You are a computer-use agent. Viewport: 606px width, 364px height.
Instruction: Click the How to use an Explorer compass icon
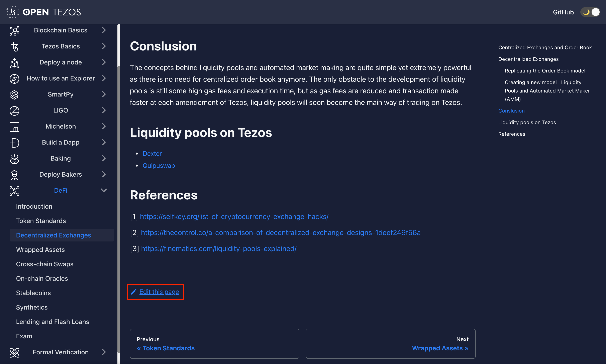(14, 78)
